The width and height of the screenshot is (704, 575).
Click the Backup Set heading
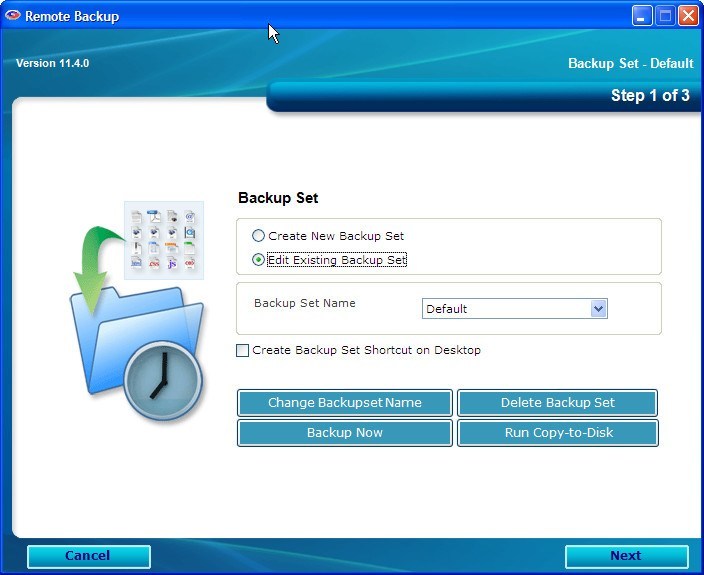tap(278, 198)
